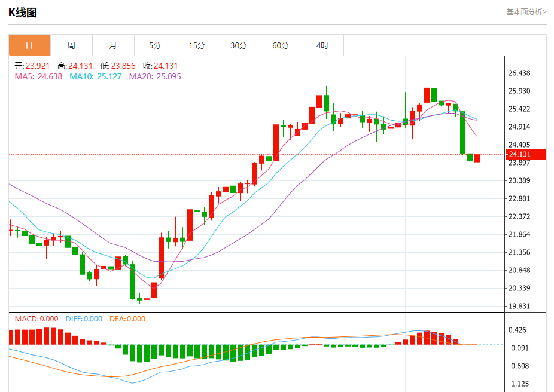Viewport: 554px width, 392px height.
Task: Click the 22.372 price axis label
Action: 519,217
